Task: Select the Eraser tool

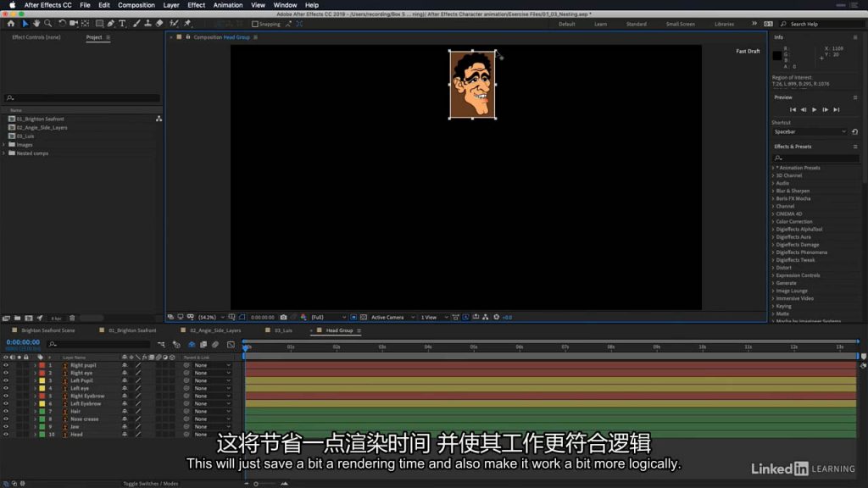Action: (159, 24)
